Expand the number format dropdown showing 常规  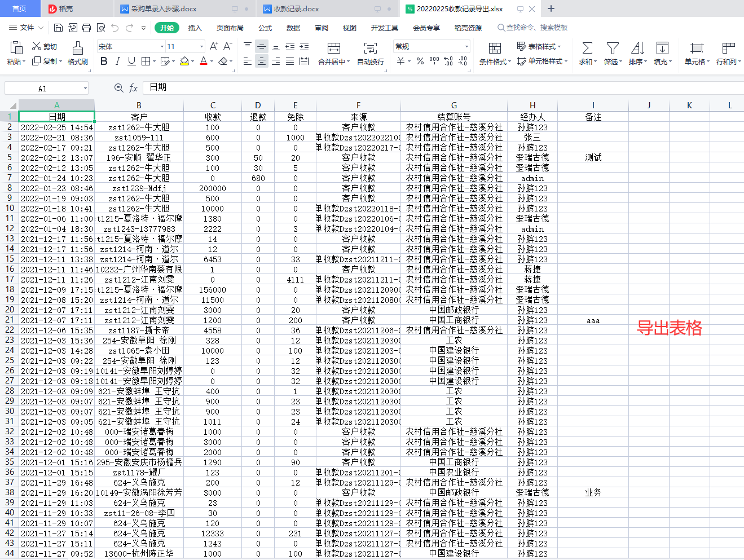coord(466,47)
